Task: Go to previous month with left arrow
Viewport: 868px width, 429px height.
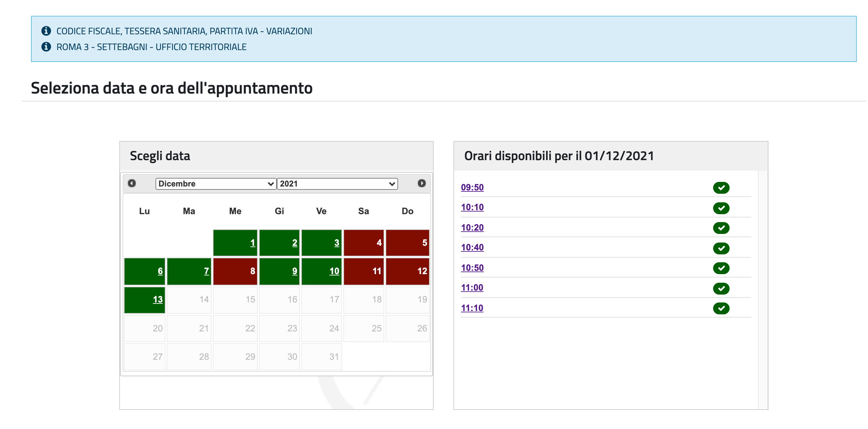Action: coord(132,183)
